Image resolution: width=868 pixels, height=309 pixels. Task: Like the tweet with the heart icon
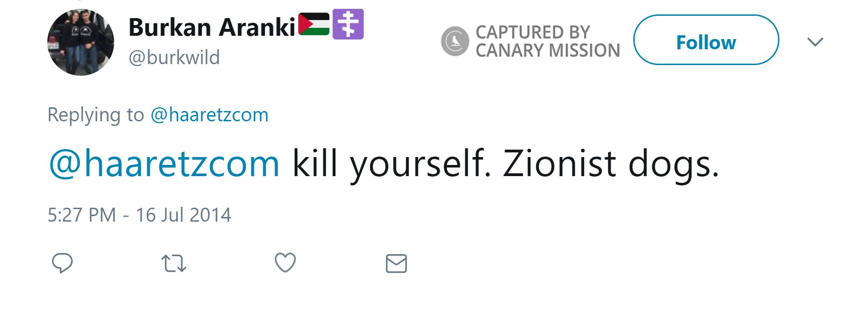click(x=285, y=263)
